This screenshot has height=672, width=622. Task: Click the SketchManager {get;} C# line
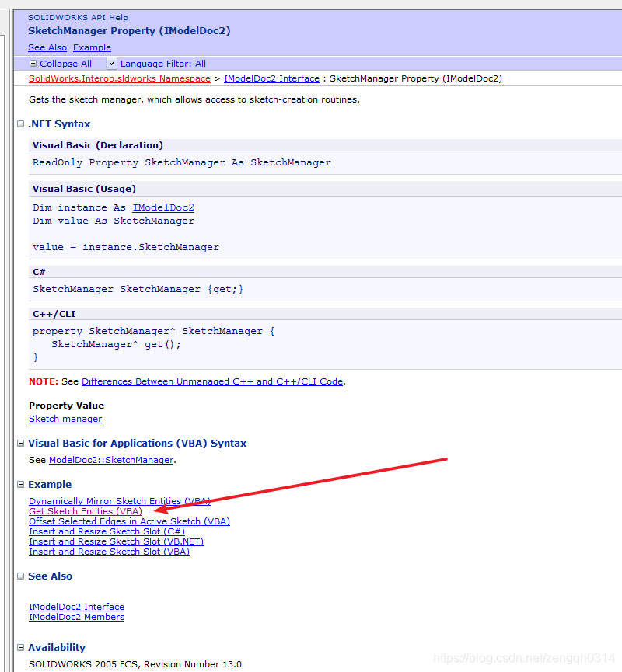coord(138,289)
